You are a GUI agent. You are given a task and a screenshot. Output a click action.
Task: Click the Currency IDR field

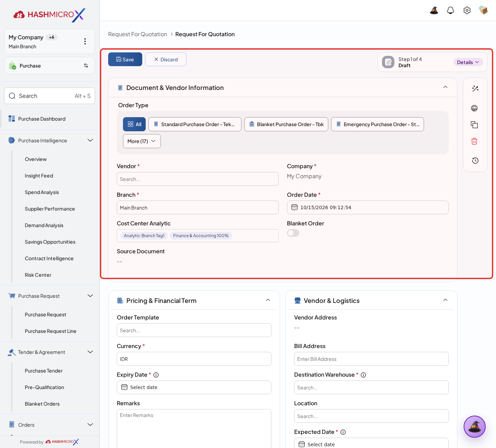194,359
